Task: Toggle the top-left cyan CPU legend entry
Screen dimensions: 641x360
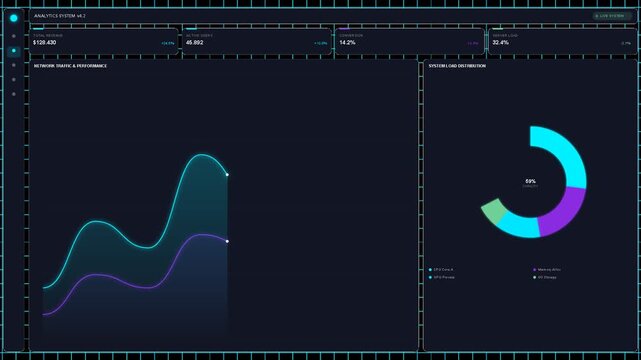Action: tap(441, 270)
